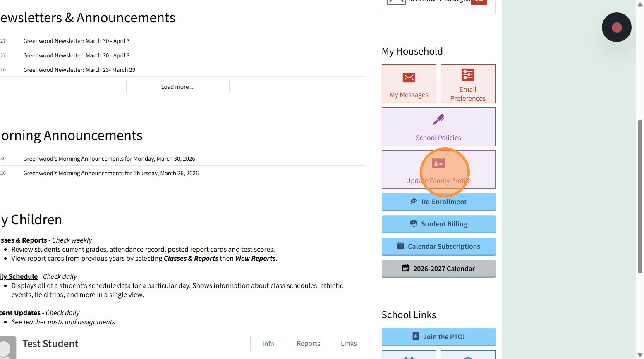The width and height of the screenshot is (644, 359).
Task: Switch to the Links tab
Action: (349, 343)
